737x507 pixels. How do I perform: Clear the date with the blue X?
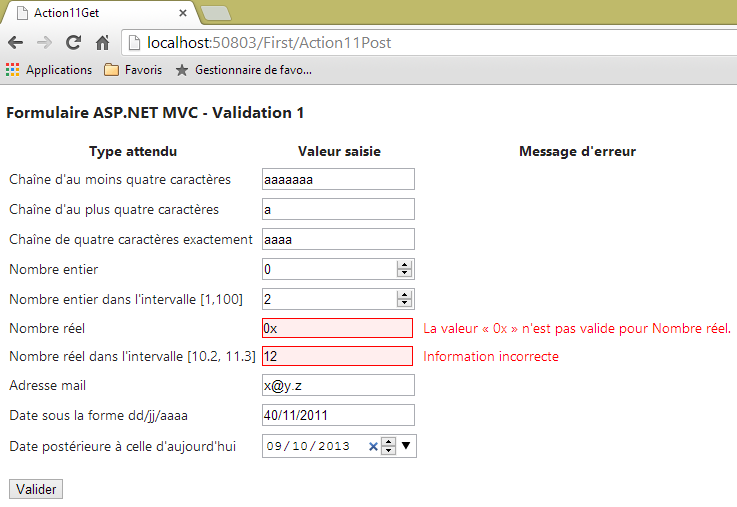(x=373, y=446)
